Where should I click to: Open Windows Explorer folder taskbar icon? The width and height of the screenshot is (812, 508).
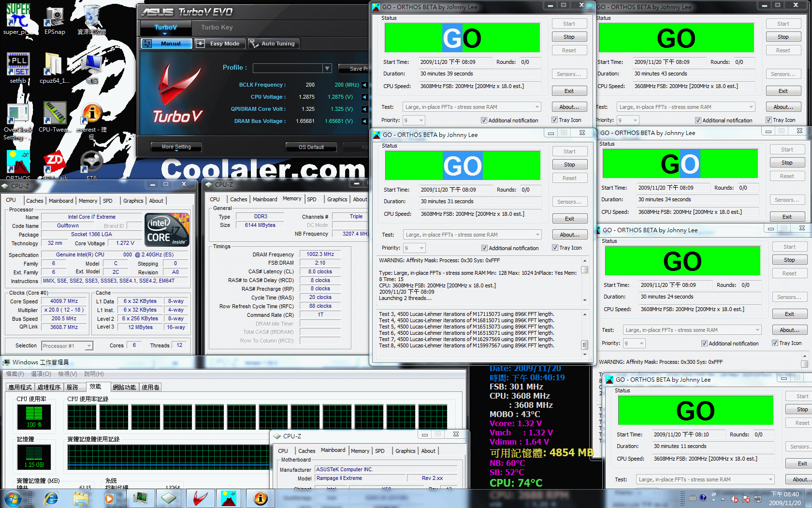[x=81, y=498]
